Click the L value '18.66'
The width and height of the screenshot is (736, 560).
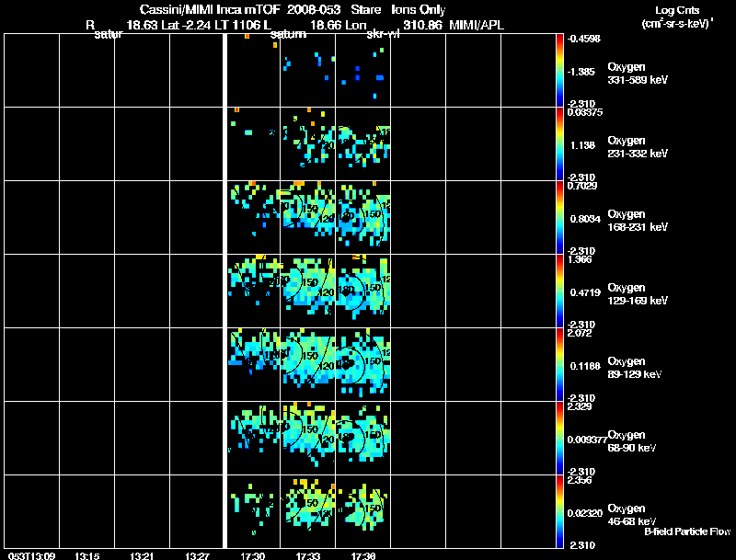[x=326, y=26]
